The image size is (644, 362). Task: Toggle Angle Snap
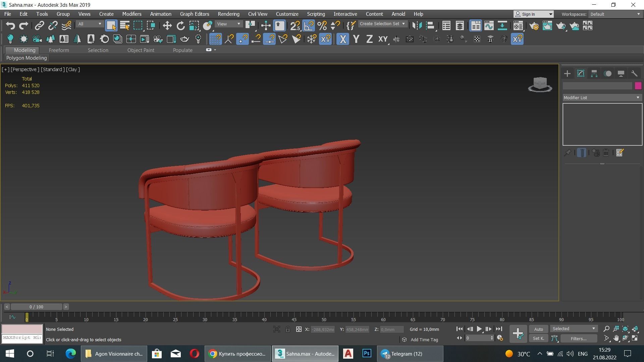point(309,26)
